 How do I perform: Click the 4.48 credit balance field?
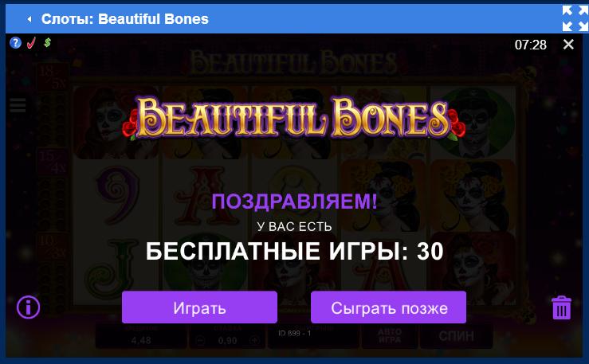pyautogui.click(x=141, y=337)
